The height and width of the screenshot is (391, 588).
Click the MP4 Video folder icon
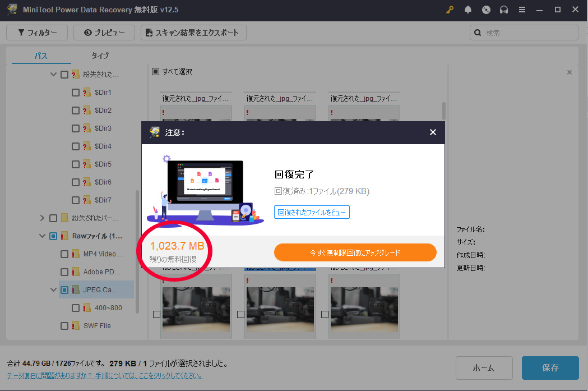(76, 254)
